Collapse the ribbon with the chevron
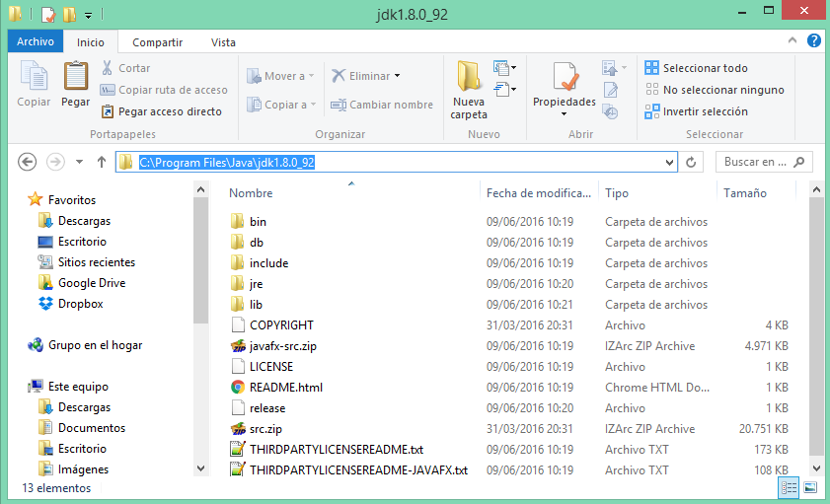Viewport: 830px width, 504px height. click(x=792, y=40)
